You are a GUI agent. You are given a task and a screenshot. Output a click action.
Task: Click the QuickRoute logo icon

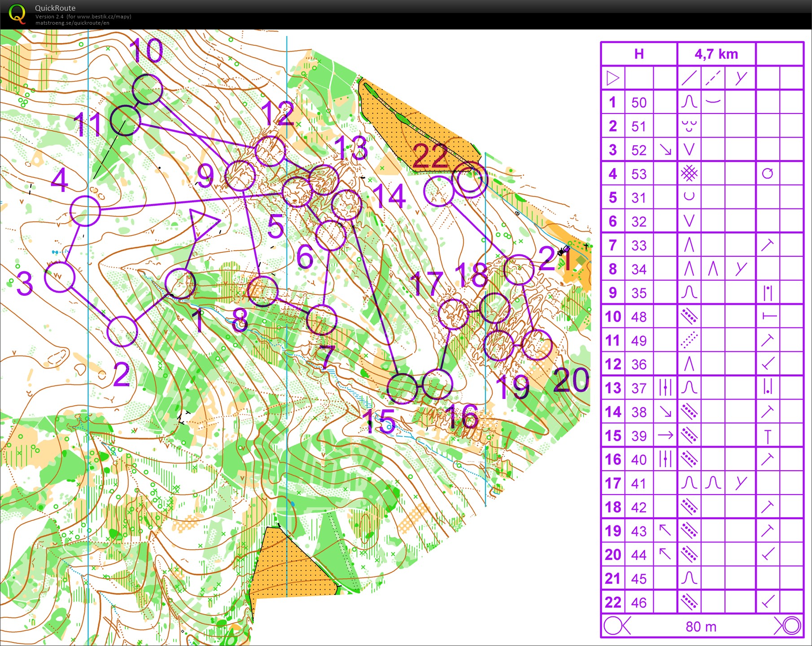17,14
